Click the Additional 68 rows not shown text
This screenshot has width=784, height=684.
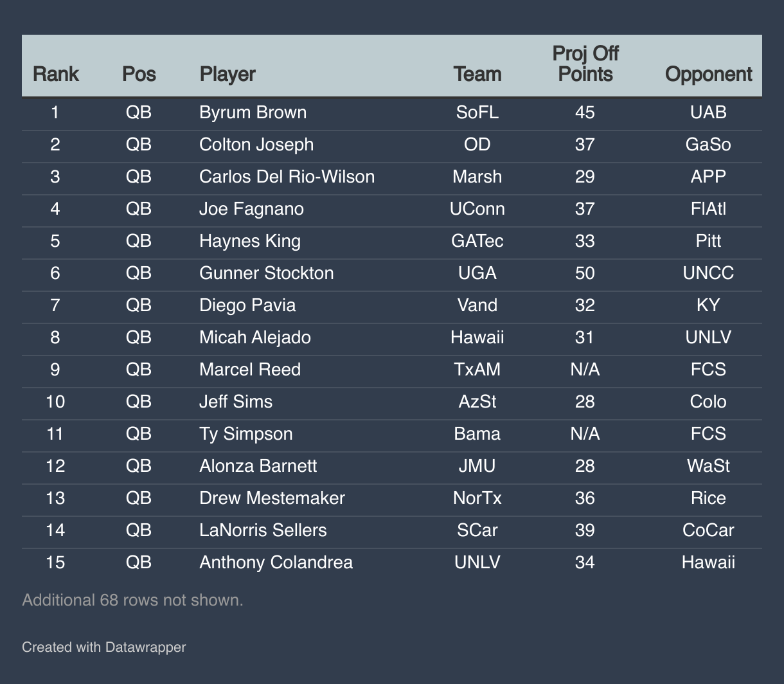point(133,600)
